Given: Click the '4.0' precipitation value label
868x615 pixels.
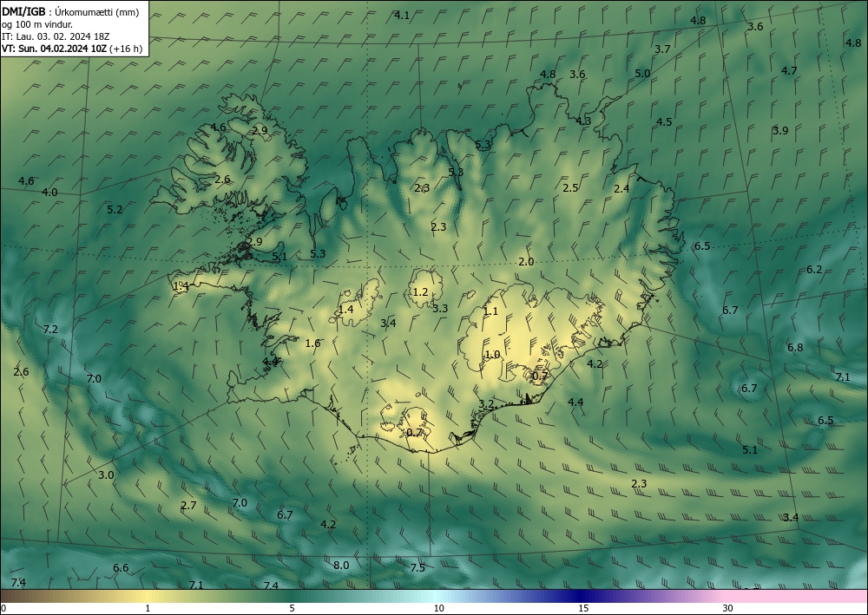Looking at the screenshot, I should click(49, 193).
